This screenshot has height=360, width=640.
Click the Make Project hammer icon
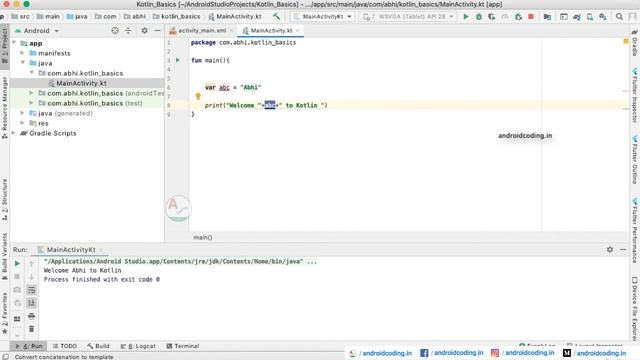click(x=277, y=17)
